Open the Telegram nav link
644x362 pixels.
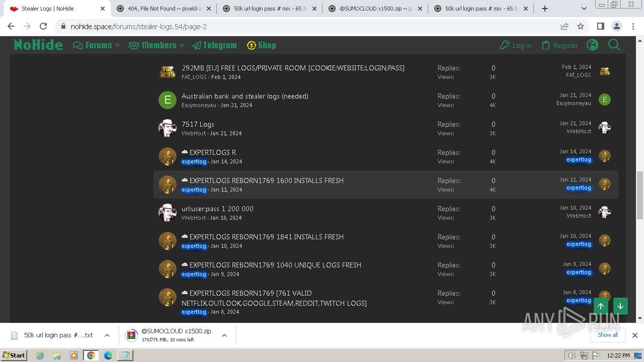click(x=214, y=45)
